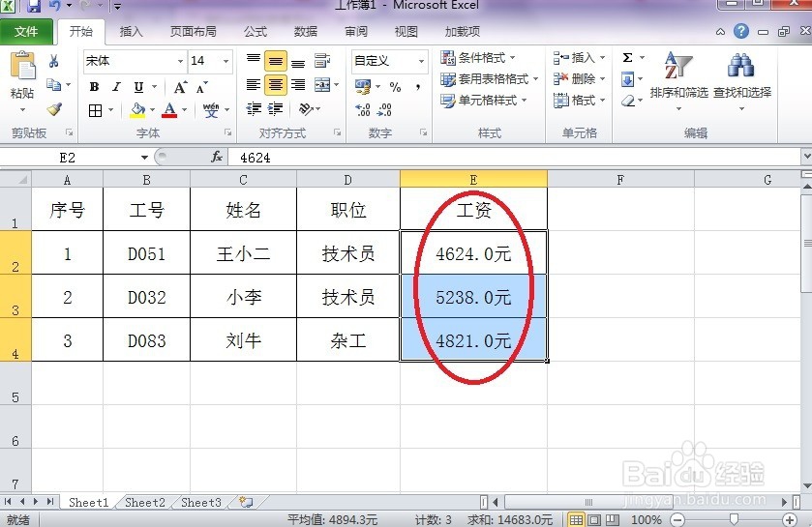Click zoom slider handle
This screenshot has width=812, height=527.
coord(734,519)
